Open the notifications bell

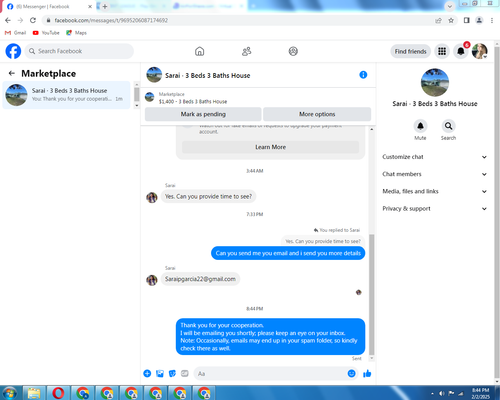461,51
